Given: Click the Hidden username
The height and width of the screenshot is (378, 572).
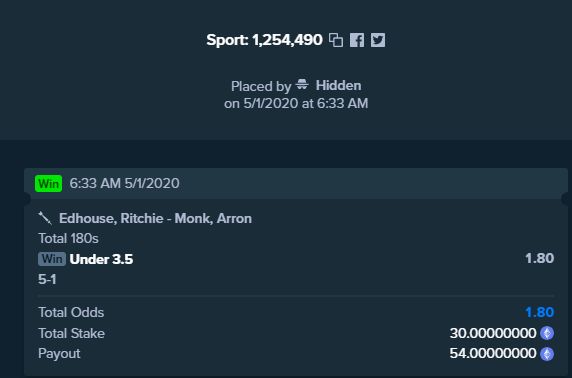Looking at the screenshot, I should tap(339, 85).
